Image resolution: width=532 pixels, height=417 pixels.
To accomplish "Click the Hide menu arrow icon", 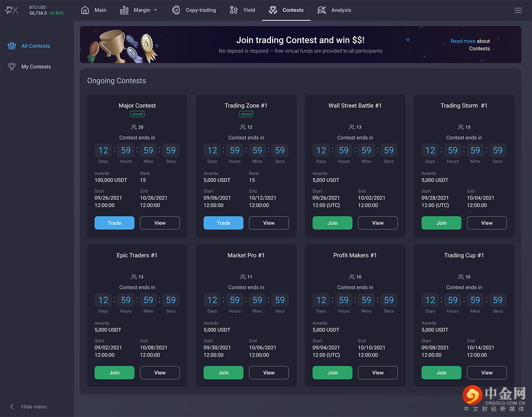I will tap(12, 407).
